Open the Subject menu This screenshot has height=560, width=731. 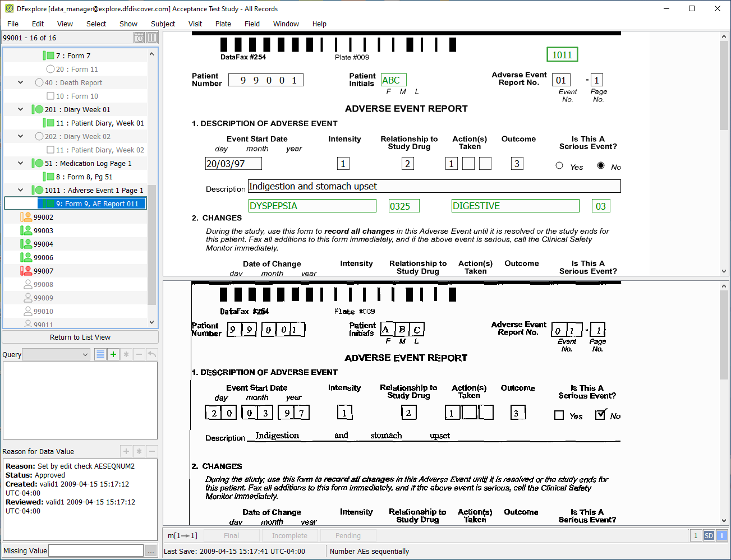[x=163, y=24]
